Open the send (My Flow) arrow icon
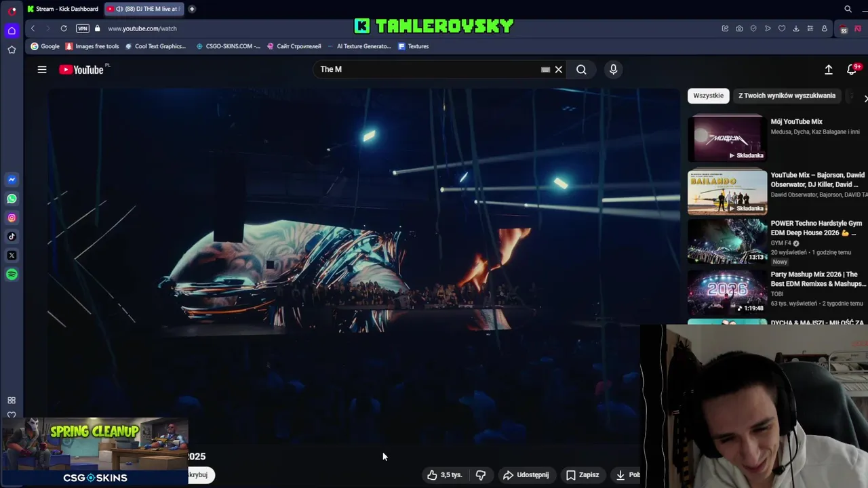Screen dimensions: 868x488 (768, 28)
